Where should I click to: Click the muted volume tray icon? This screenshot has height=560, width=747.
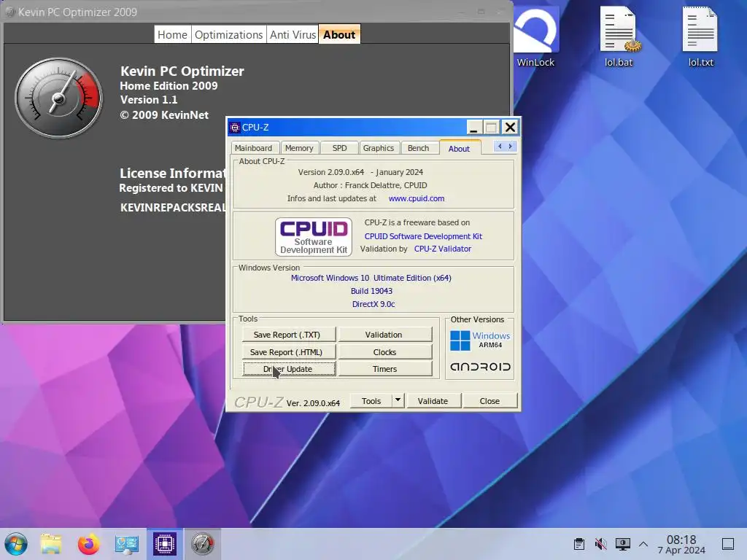[x=601, y=544]
